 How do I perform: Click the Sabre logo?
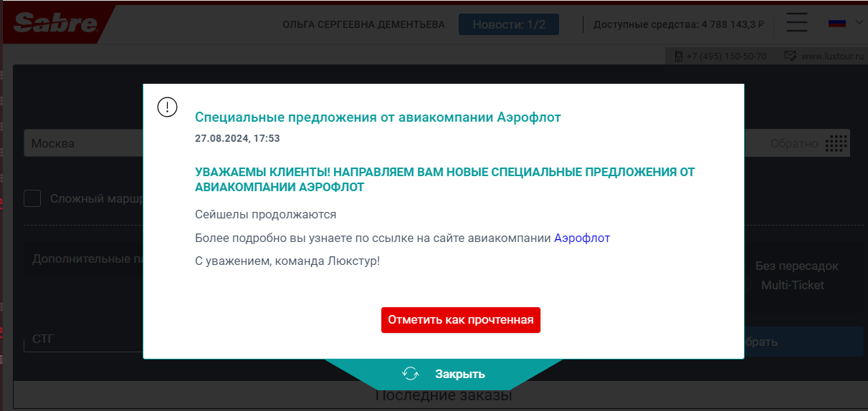[56, 24]
